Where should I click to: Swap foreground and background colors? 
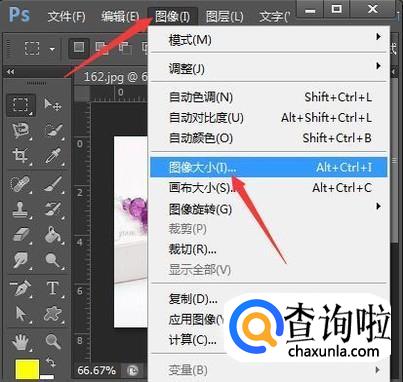(50, 362)
